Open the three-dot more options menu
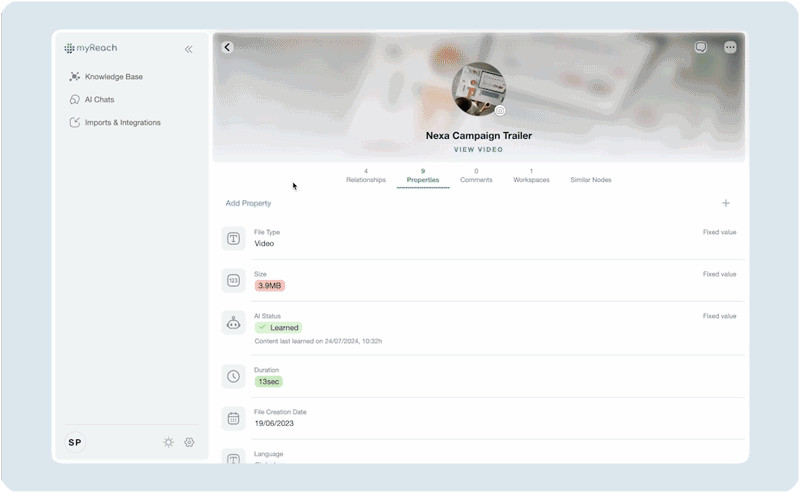 [730, 47]
